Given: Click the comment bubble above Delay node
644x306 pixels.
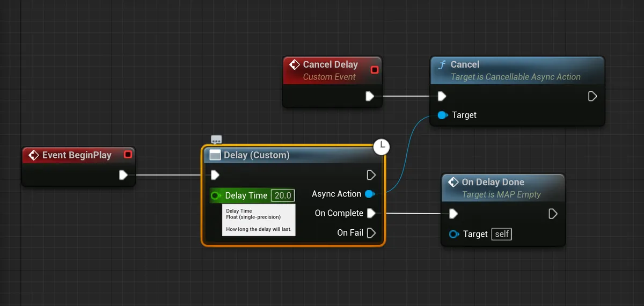Looking at the screenshot, I should 216,140.
